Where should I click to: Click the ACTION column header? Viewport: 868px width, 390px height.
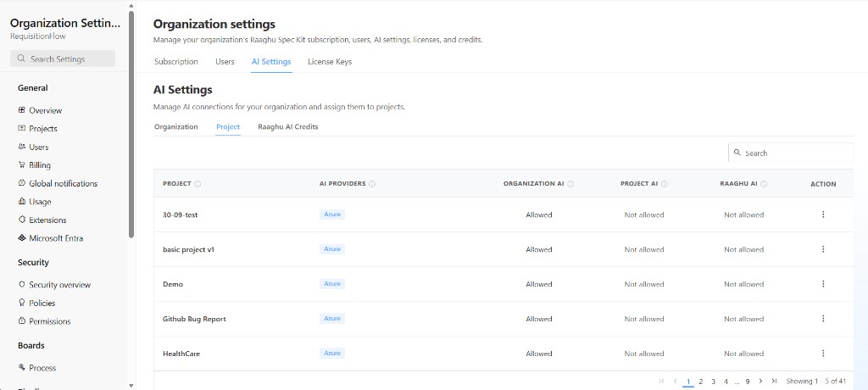(x=823, y=184)
